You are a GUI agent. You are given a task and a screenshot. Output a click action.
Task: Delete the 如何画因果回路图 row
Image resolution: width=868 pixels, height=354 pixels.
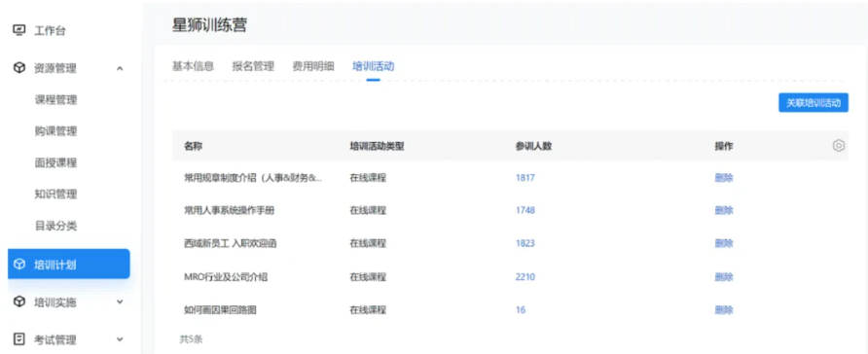(724, 309)
